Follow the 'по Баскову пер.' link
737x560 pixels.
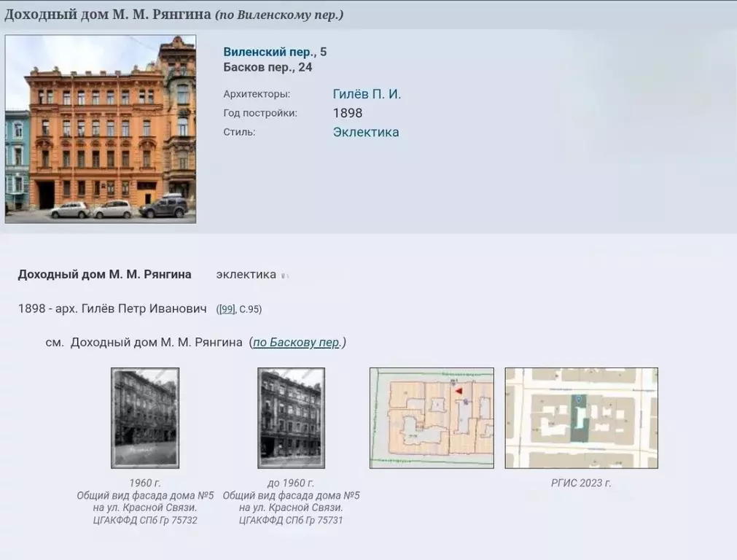click(297, 343)
